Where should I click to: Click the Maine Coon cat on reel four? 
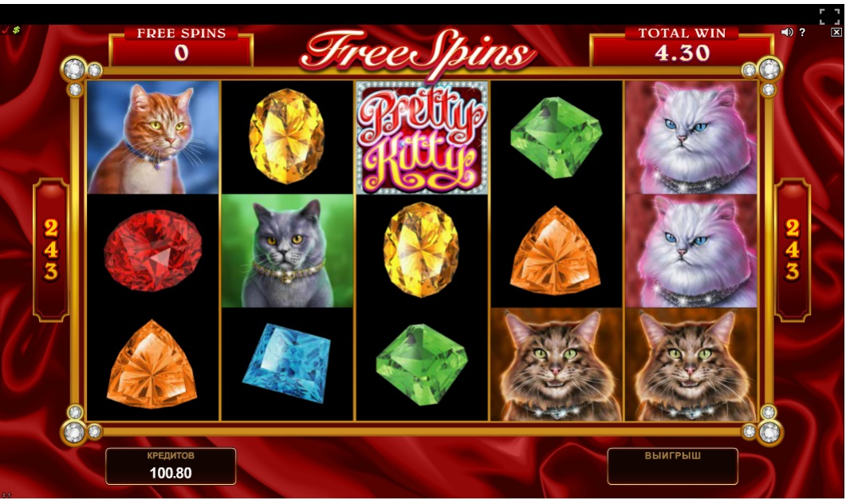click(557, 364)
